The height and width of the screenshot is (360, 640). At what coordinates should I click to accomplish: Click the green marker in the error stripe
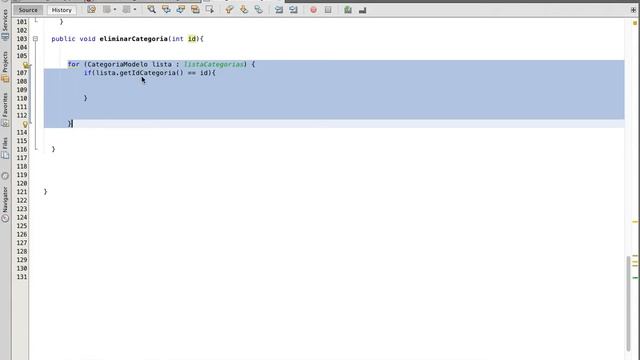pos(635,278)
